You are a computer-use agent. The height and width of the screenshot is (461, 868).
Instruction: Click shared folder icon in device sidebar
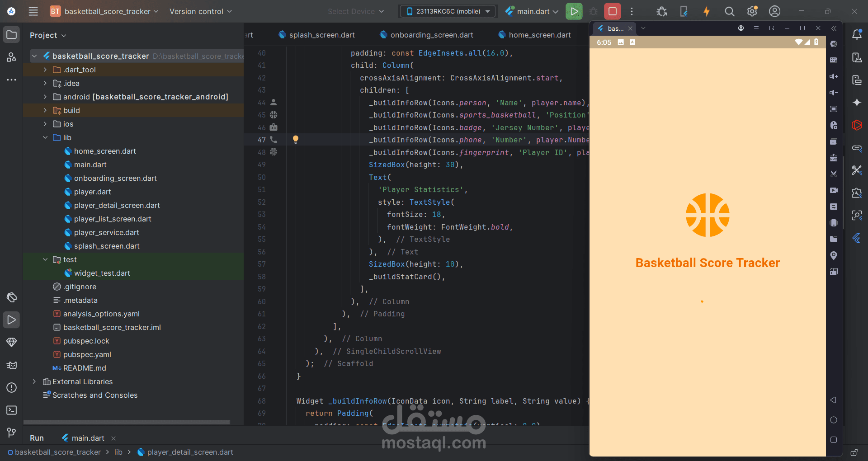(x=834, y=239)
